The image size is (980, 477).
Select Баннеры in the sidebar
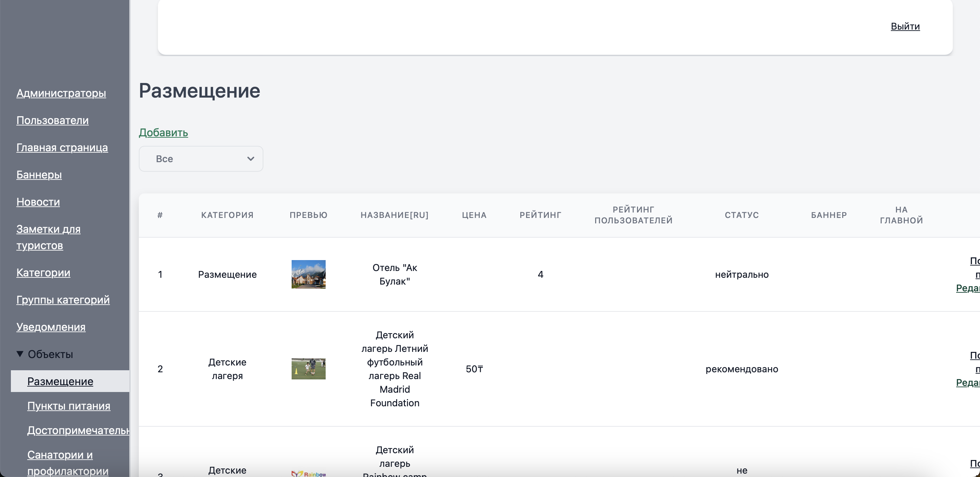[x=39, y=174]
